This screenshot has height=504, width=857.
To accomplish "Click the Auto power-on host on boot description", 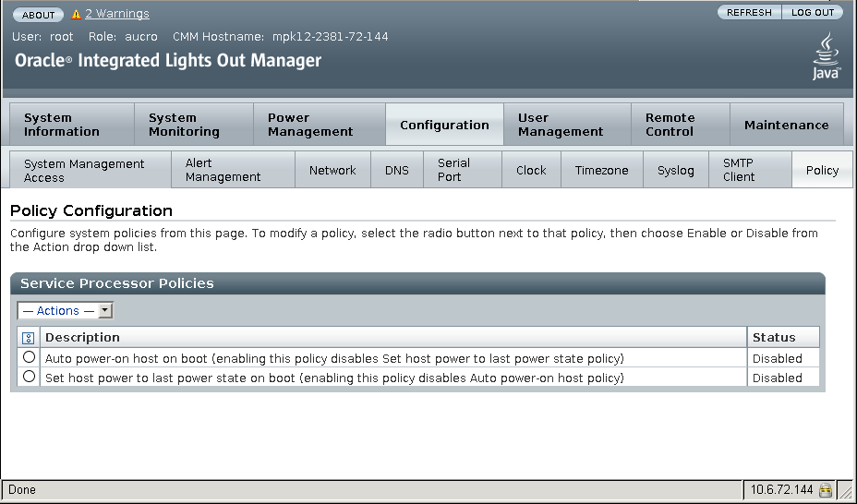I will (334, 359).
